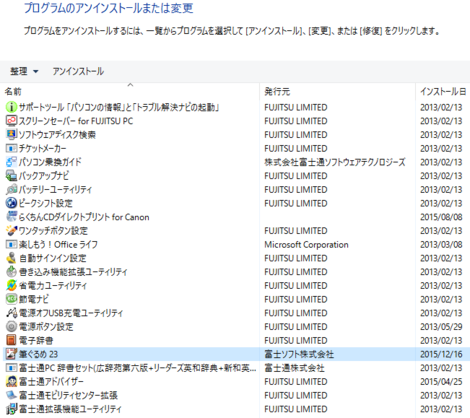Click the 富士通アドバイザー icon
The width and height of the screenshot is (470, 418).
(x=11, y=381)
